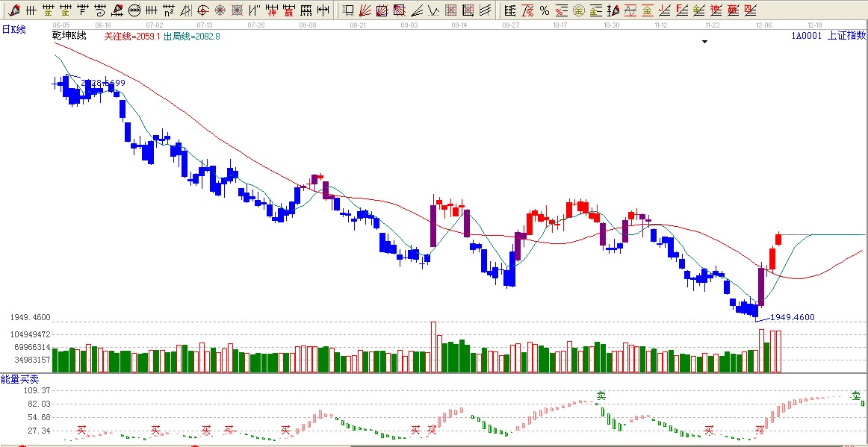Click the 1949.4600 low price label
The image size is (868, 447).
click(x=793, y=317)
